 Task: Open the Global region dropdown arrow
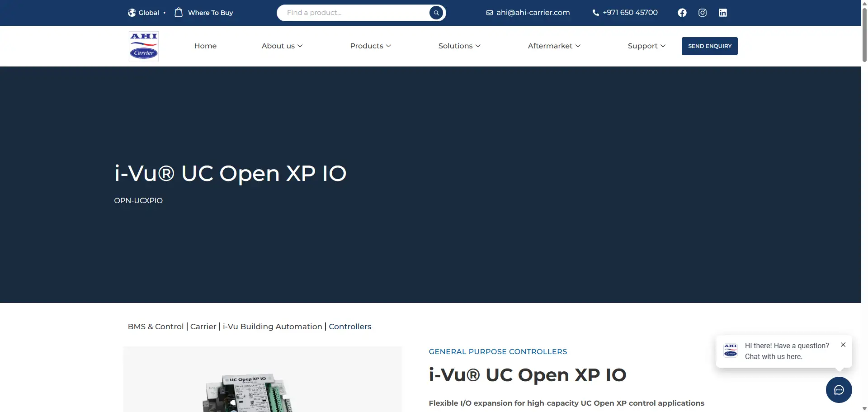tap(165, 13)
